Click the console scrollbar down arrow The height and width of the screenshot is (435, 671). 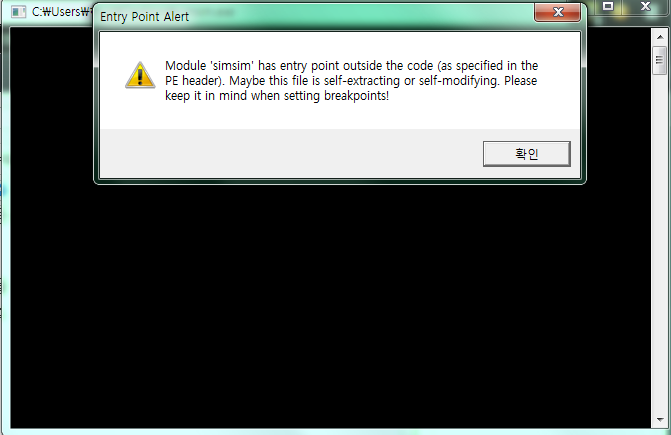pos(660,420)
